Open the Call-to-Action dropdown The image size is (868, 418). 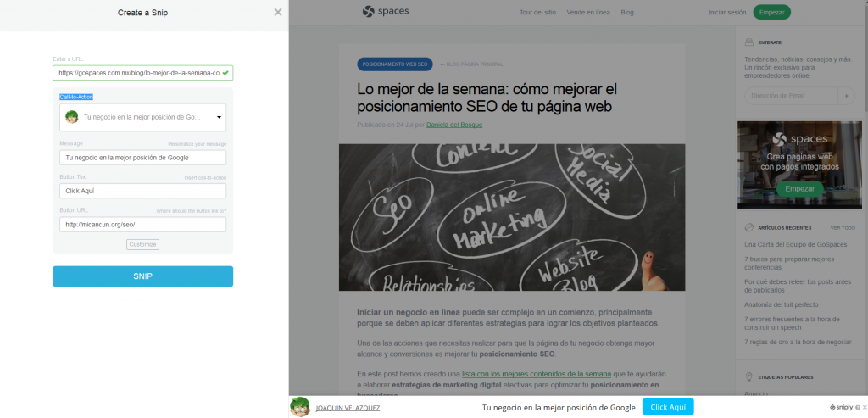coord(142,117)
